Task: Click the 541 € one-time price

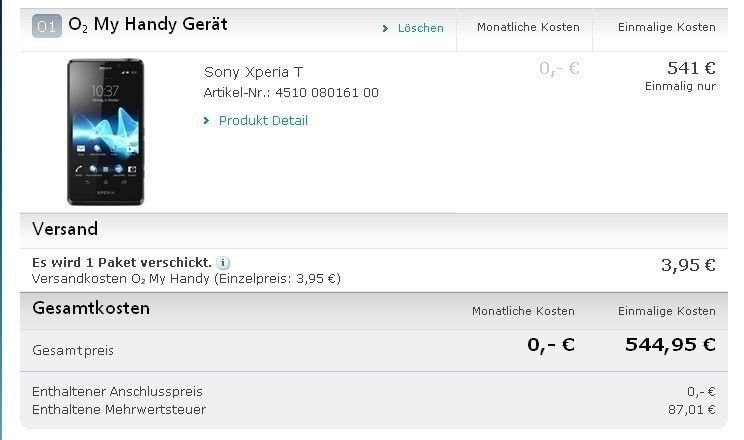Action: click(691, 68)
